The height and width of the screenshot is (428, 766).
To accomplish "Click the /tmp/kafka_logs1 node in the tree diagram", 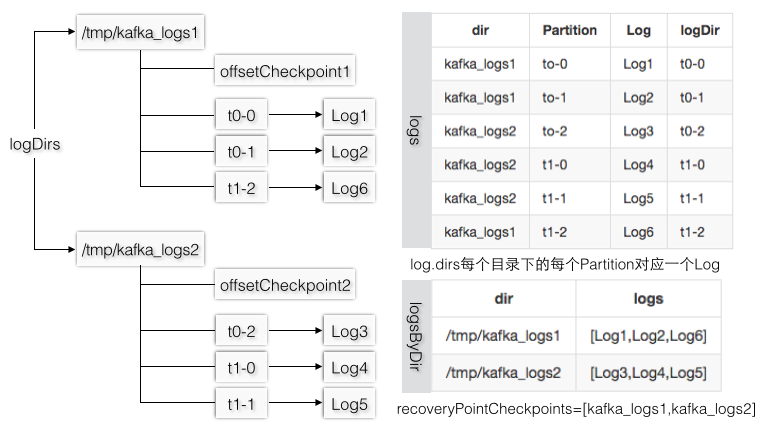I will click(x=139, y=34).
